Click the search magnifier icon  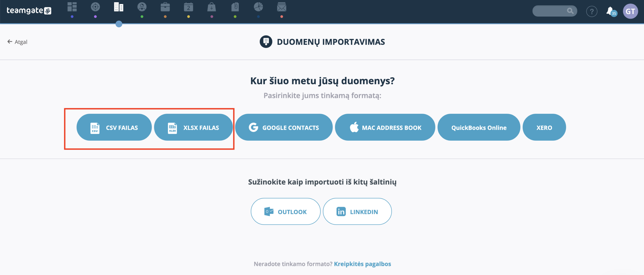pos(570,11)
